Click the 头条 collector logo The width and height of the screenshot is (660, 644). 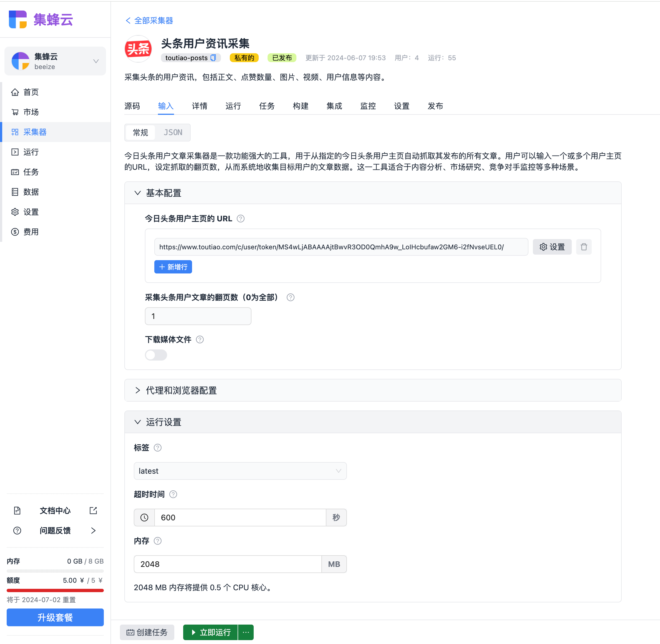pyautogui.click(x=138, y=49)
